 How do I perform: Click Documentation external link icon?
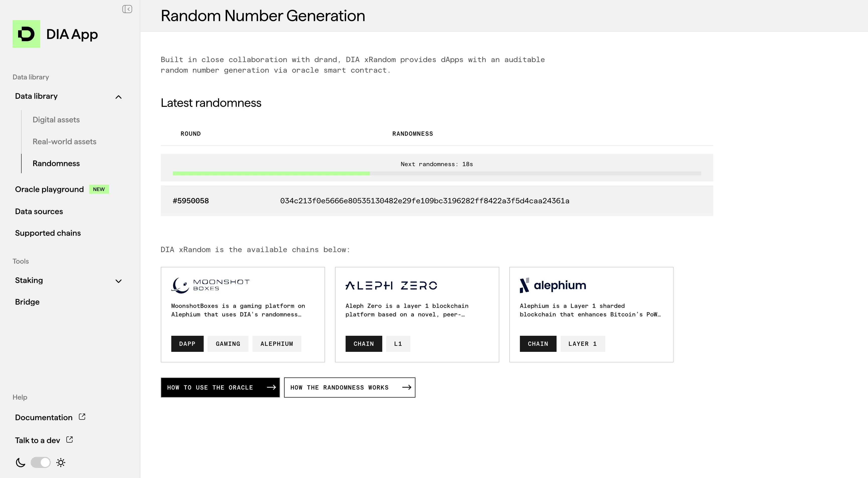point(82,417)
